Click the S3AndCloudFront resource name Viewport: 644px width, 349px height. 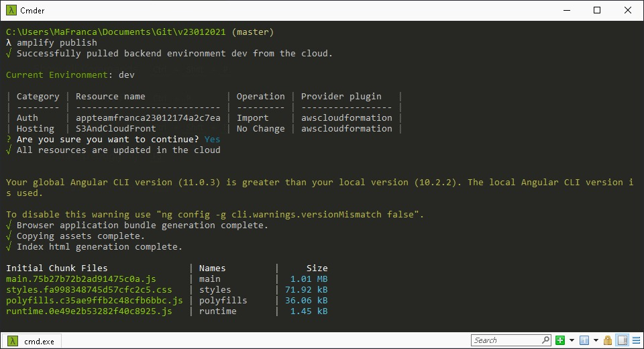click(x=116, y=129)
